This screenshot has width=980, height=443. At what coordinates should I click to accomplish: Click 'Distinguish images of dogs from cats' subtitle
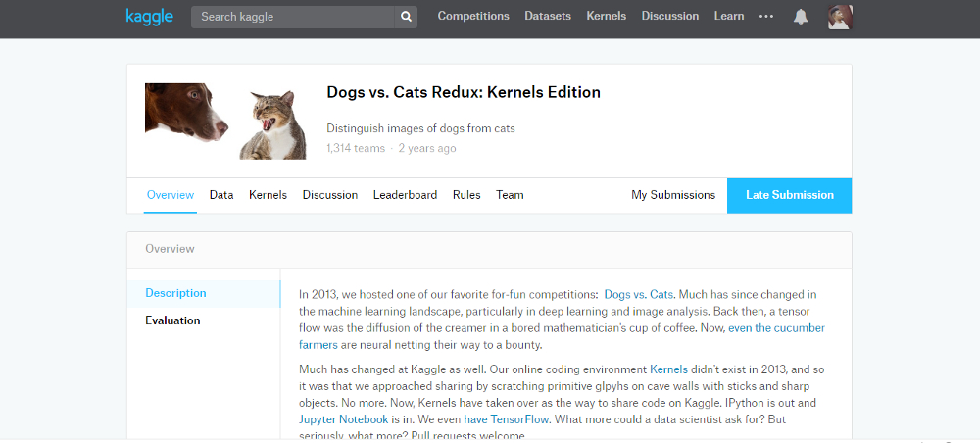click(420, 128)
